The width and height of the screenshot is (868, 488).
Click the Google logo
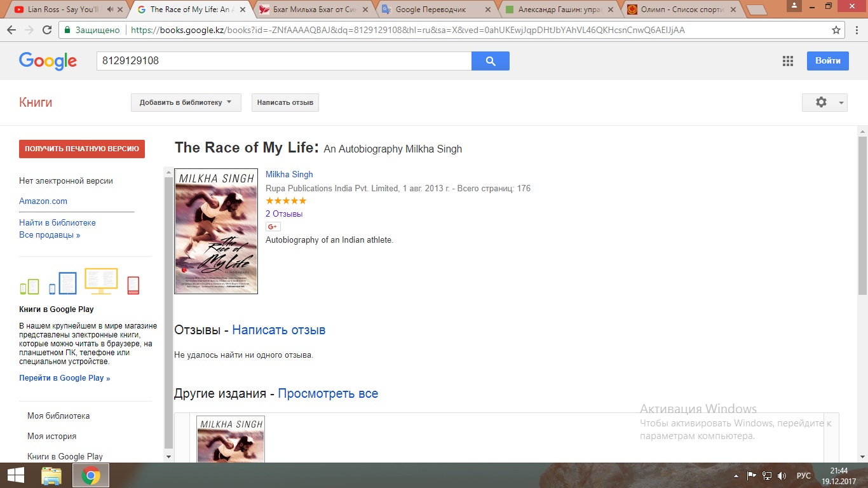click(48, 61)
